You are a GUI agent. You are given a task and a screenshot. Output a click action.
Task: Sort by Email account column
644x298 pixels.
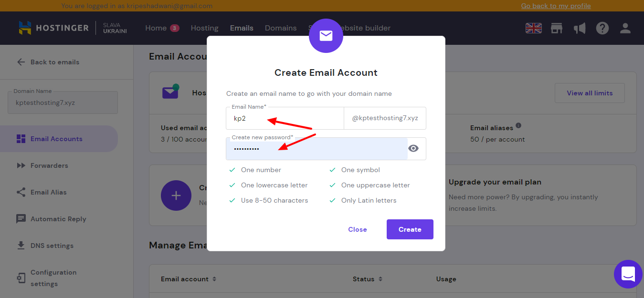214,279
